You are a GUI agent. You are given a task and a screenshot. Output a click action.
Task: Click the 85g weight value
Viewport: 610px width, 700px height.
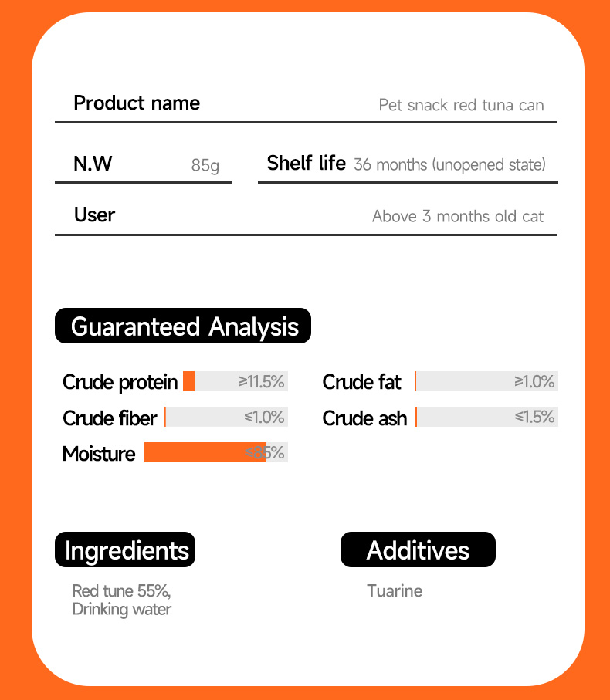coord(205,166)
